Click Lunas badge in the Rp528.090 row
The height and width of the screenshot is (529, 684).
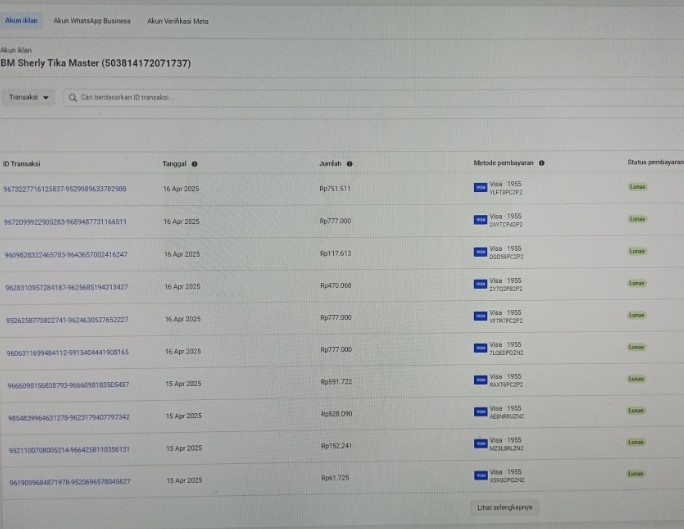tap(637, 411)
